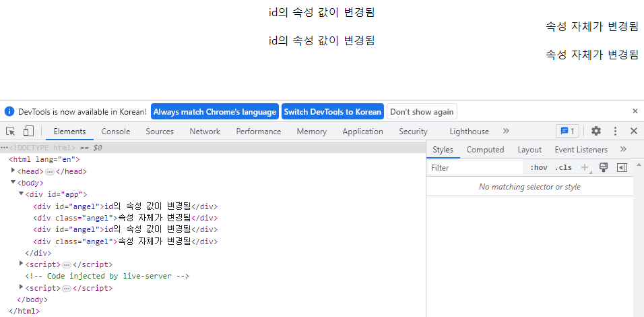
Task: Expand the first script element node
Action: point(22,263)
